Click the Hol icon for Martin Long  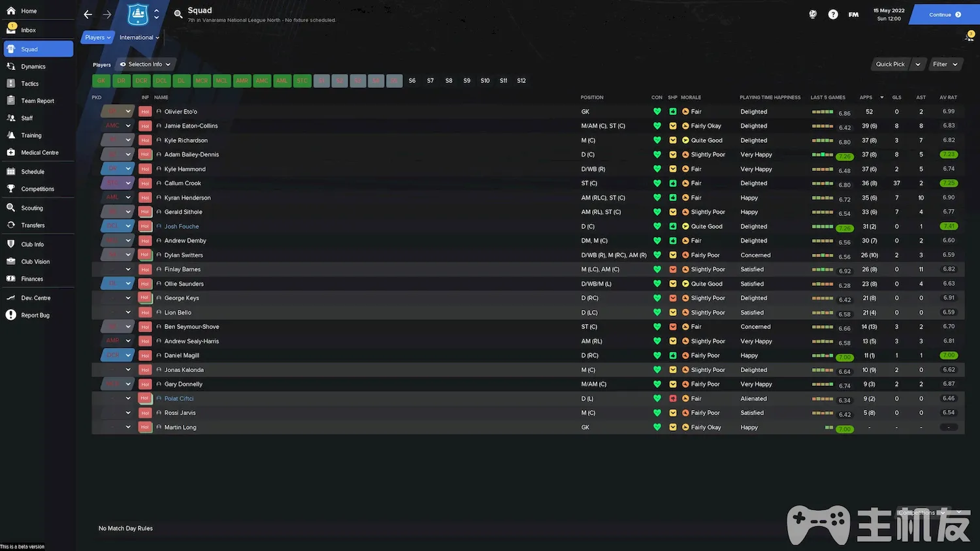coord(145,428)
